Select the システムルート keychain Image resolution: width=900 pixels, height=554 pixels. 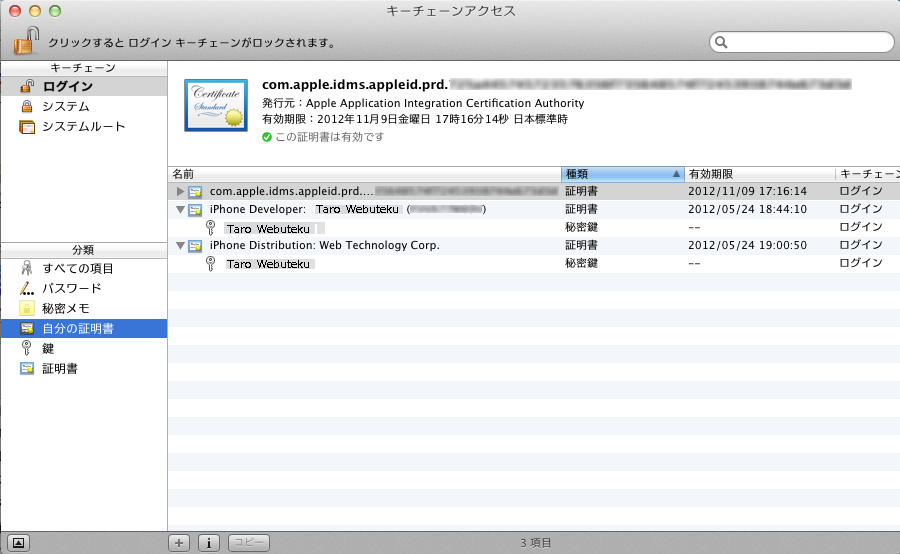click(x=84, y=126)
